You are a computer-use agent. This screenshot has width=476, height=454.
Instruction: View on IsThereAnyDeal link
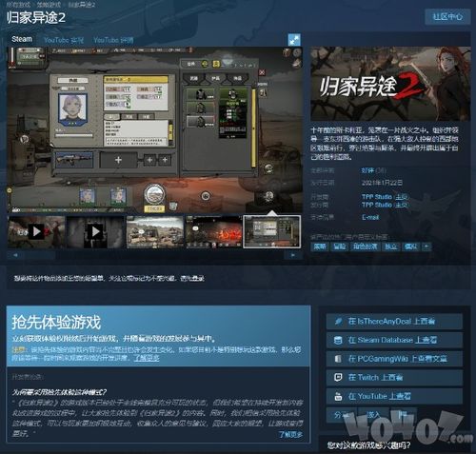394,322
